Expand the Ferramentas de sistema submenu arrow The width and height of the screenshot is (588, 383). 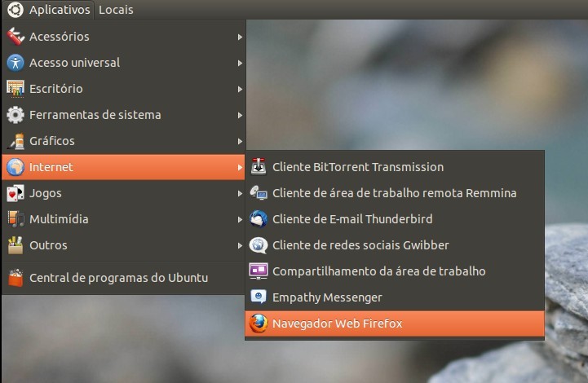pos(239,115)
